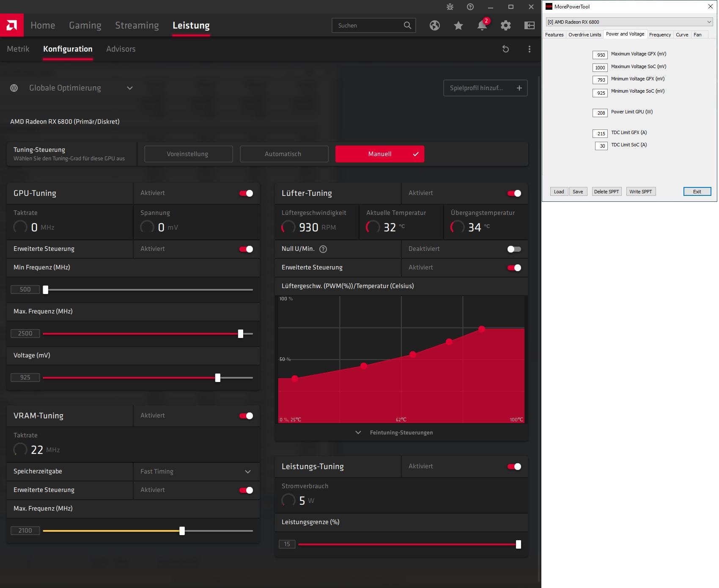The width and height of the screenshot is (719, 588).
Task: Click Save in MorePowerTool
Action: [x=578, y=192]
